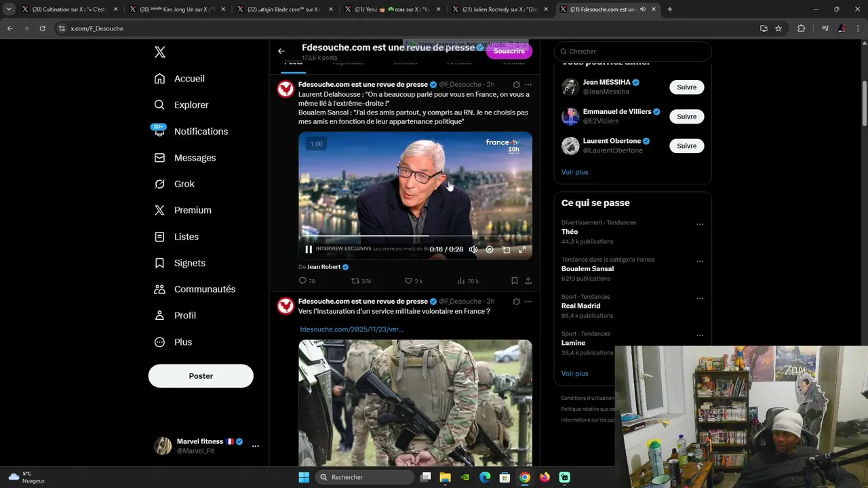The height and width of the screenshot is (488, 868).
Task: Open File Explorer from taskbar
Action: click(445, 477)
